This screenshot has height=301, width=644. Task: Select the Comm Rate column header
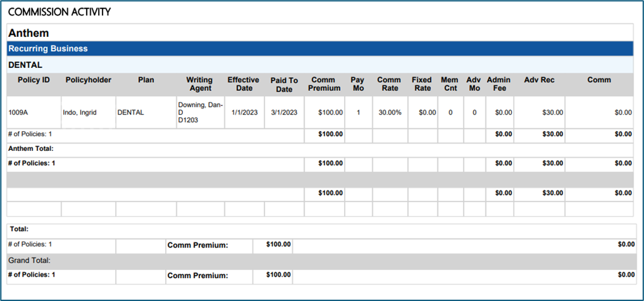click(389, 84)
